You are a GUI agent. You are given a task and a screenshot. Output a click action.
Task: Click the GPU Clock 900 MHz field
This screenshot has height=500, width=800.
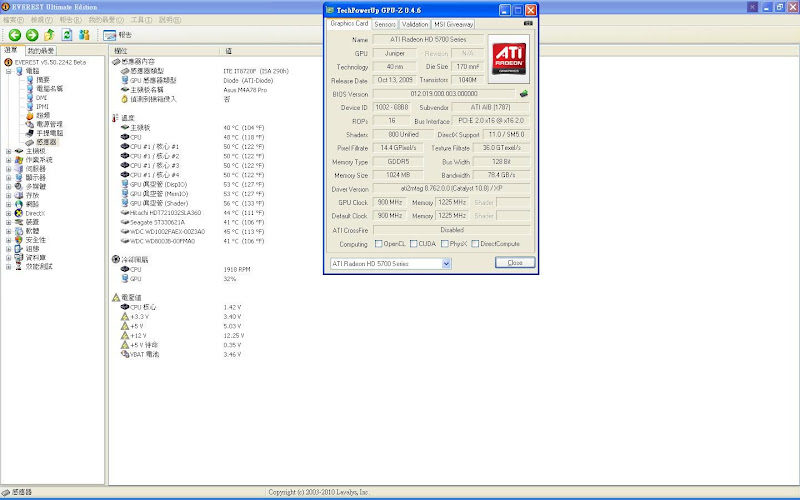pyautogui.click(x=390, y=203)
